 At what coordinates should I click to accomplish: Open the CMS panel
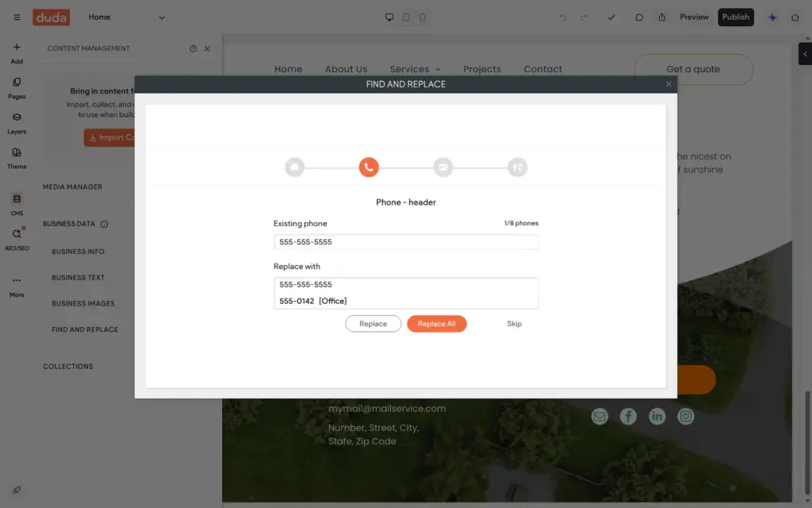pos(17,204)
